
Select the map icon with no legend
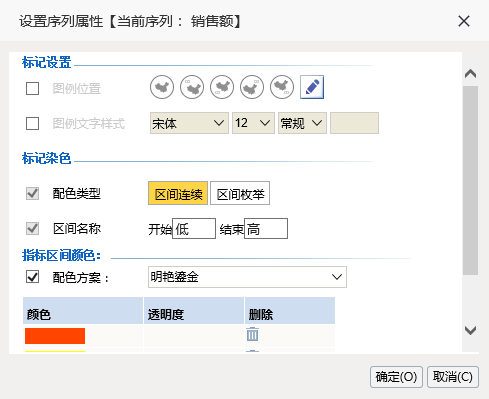coord(162,87)
